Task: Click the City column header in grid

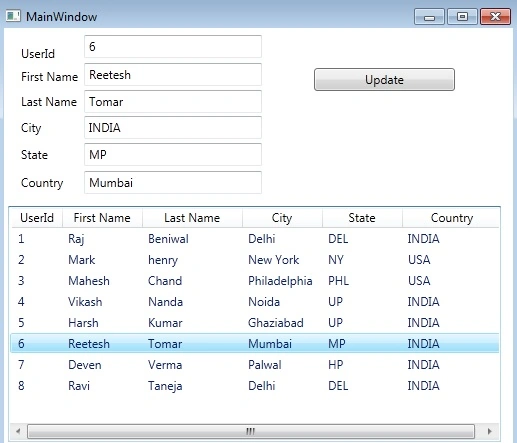Action: (x=282, y=218)
